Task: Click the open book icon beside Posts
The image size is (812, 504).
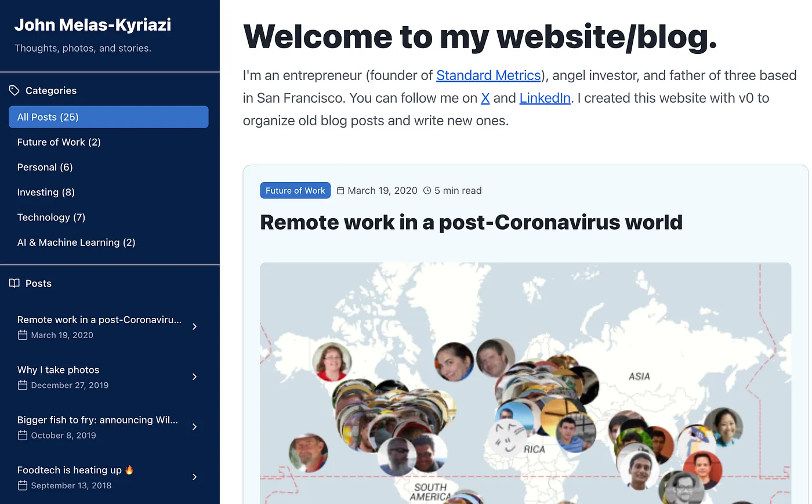Action: 14,283
